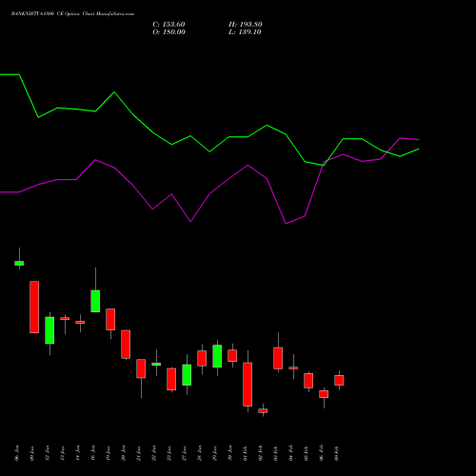Click the 19 Jan date label

coord(109,453)
